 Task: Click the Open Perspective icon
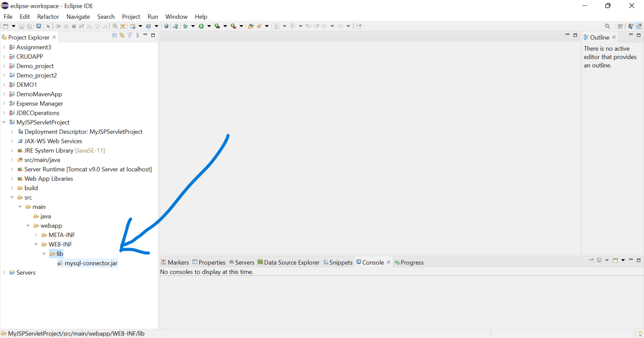pyautogui.click(x=620, y=26)
